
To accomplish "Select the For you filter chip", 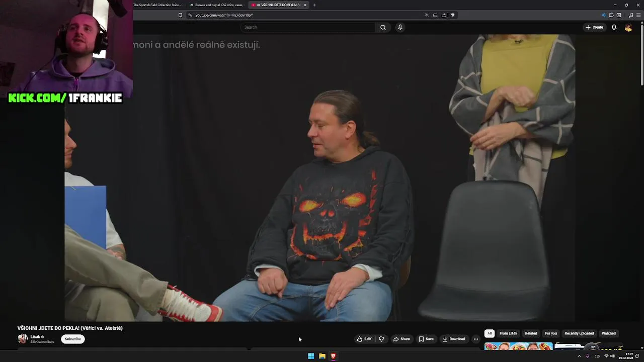I will (551, 333).
